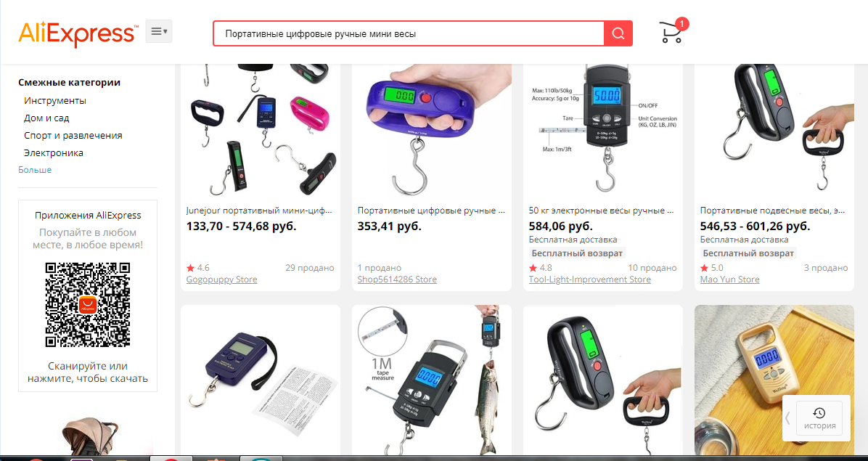Viewport: 868px width, 461px height.
Task: Select Инструменты category
Action: click(x=55, y=101)
